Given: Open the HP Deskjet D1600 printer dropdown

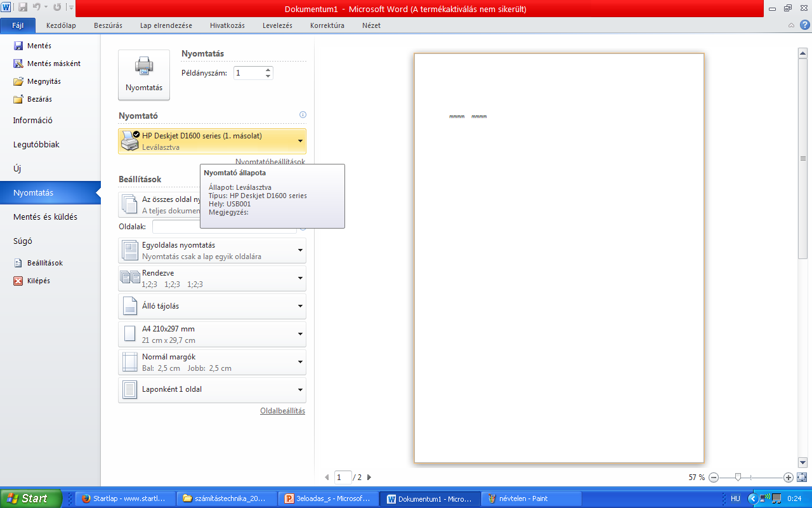Looking at the screenshot, I should click(x=212, y=141).
